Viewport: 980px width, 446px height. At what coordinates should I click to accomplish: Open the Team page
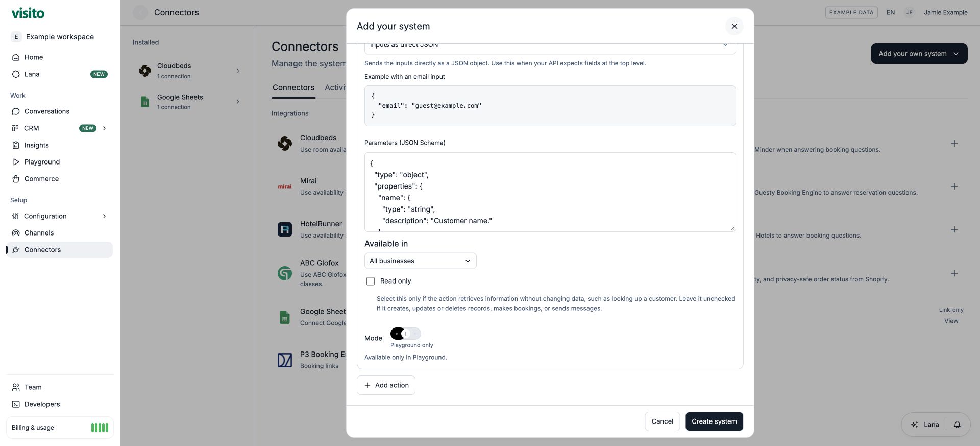tap(59, 387)
